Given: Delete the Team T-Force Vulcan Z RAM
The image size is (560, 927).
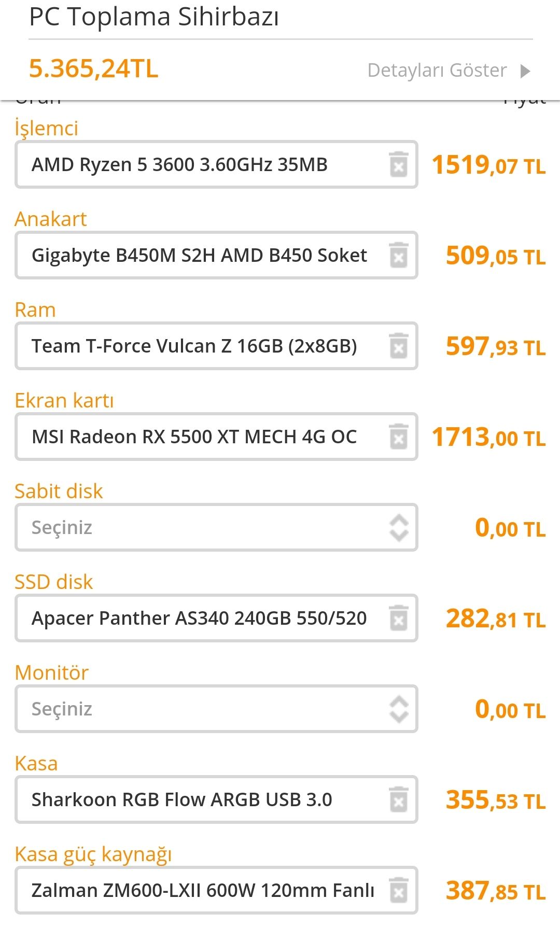Looking at the screenshot, I should click(398, 346).
